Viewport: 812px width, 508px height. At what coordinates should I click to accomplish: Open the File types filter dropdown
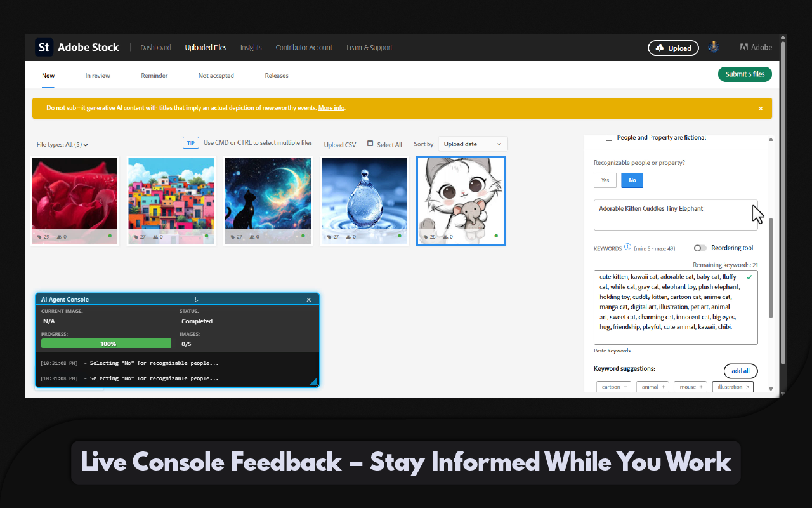click(x=62, y=145)
